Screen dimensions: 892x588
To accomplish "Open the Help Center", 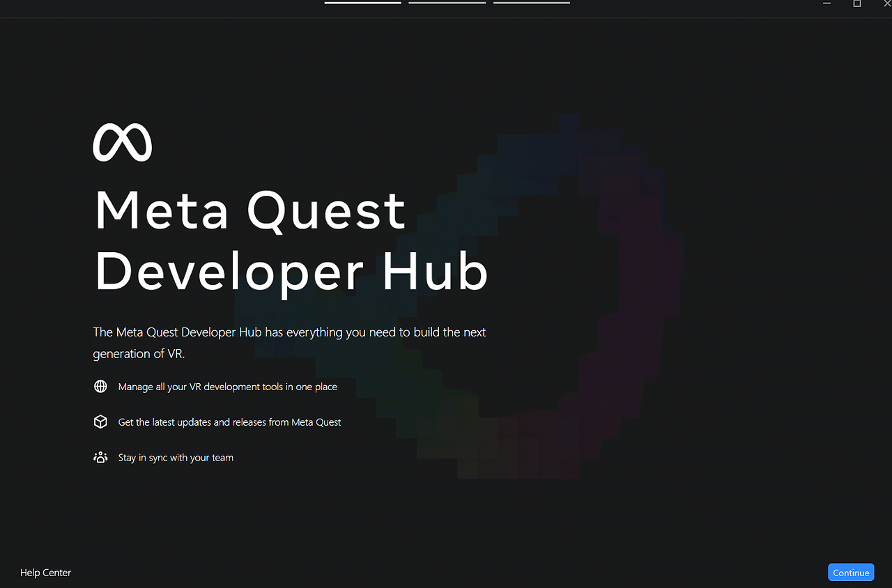I will 45,572.
